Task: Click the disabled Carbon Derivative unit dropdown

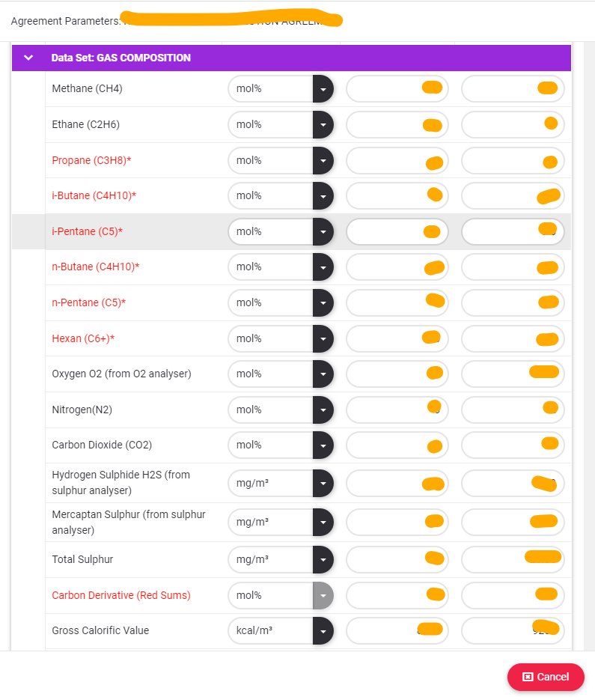Action: point(323,595)
